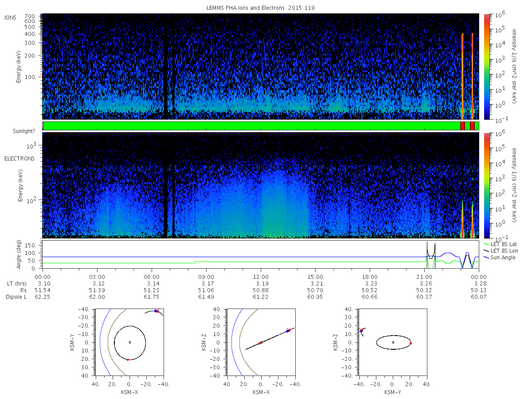Select the ions intensity color scale bar
Image resolution: width=532 pixels, height=399 pixels.
(486, 66)
